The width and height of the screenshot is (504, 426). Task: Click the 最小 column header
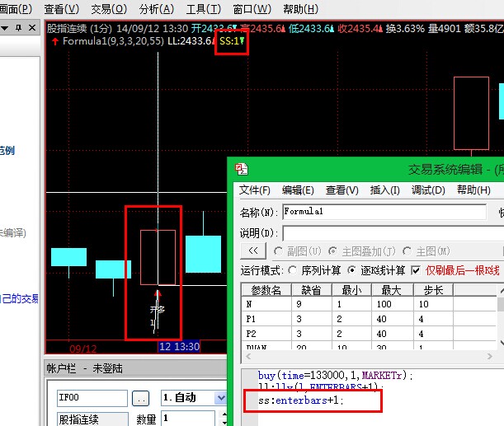pyautogui.click(x=351, y=290)
